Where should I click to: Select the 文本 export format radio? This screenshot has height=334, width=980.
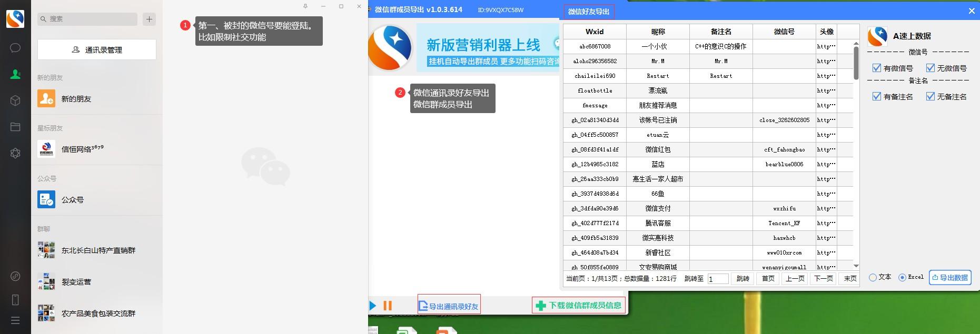(873, 277)
